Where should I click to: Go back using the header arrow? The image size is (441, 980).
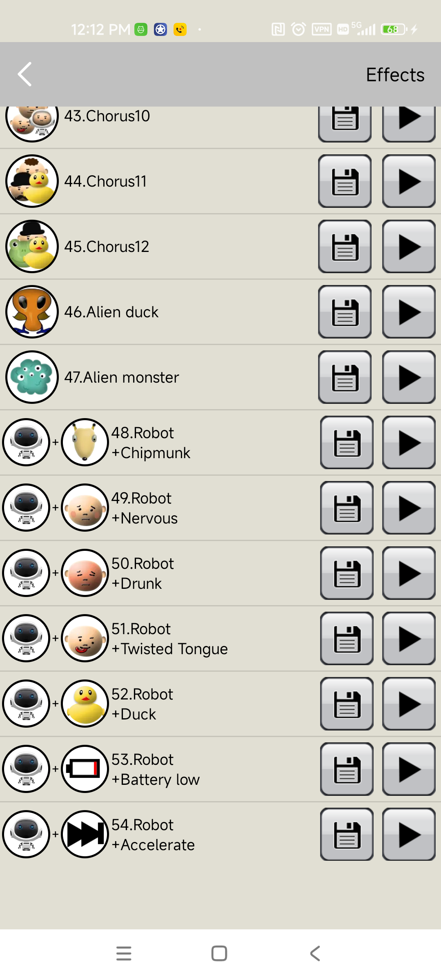coord(25,74)
